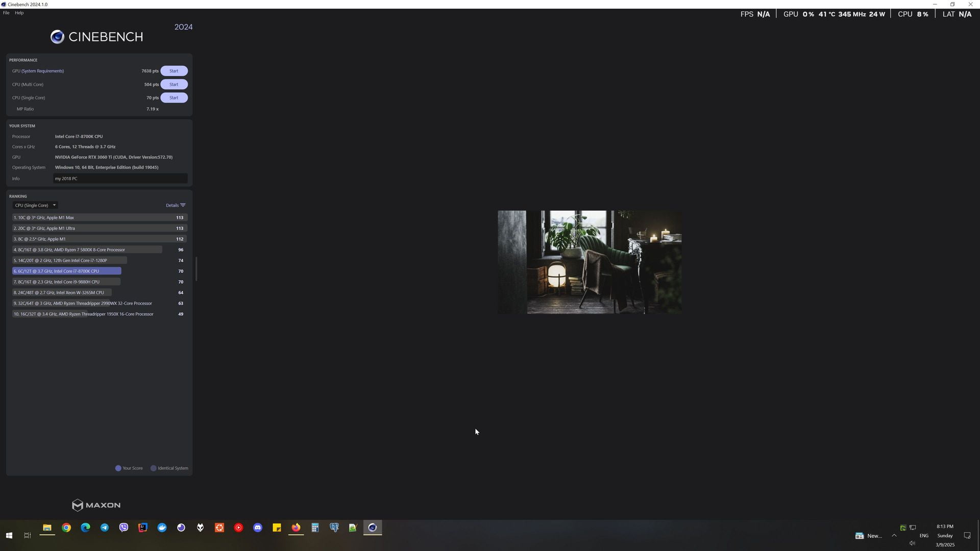The width and height of the screenshot is (980, 551).
Task: Open Telegram from the taskbar
Action: 105,528
